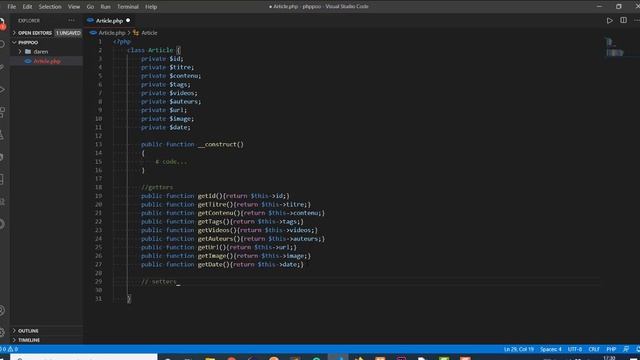
Task: Change file encoding via UTF-8
Action: point(575,349)
